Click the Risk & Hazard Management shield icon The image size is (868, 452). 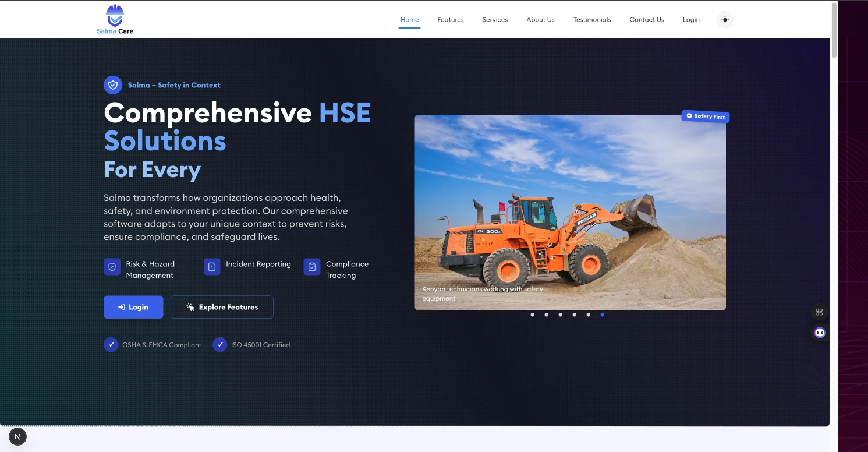(112, 267)
